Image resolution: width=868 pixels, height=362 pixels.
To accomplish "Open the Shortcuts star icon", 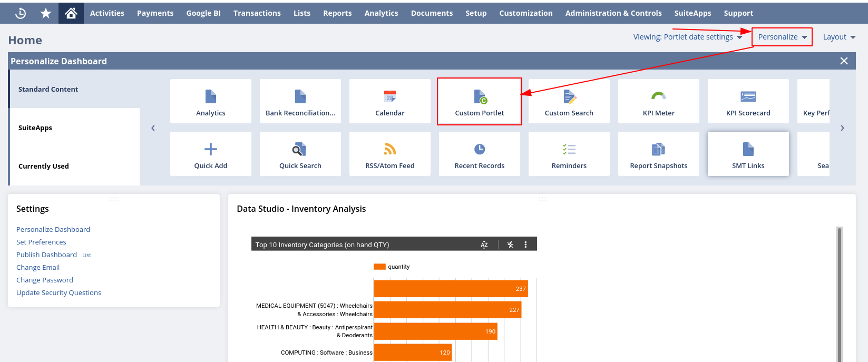I will point(46,13).
